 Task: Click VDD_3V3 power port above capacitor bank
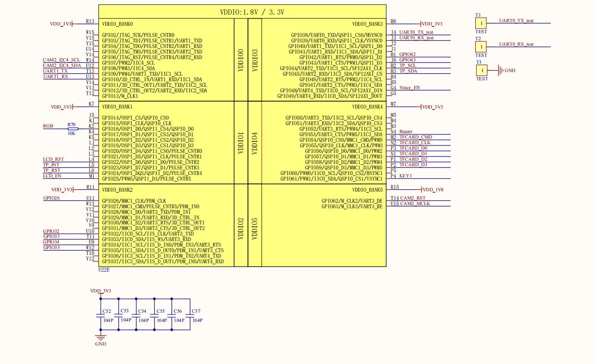100,291
